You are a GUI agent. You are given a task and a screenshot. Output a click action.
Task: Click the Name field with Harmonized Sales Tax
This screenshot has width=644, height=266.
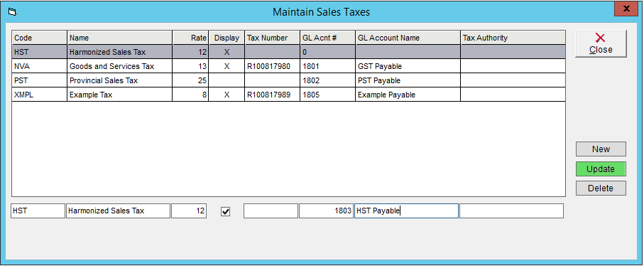[118, 211]
